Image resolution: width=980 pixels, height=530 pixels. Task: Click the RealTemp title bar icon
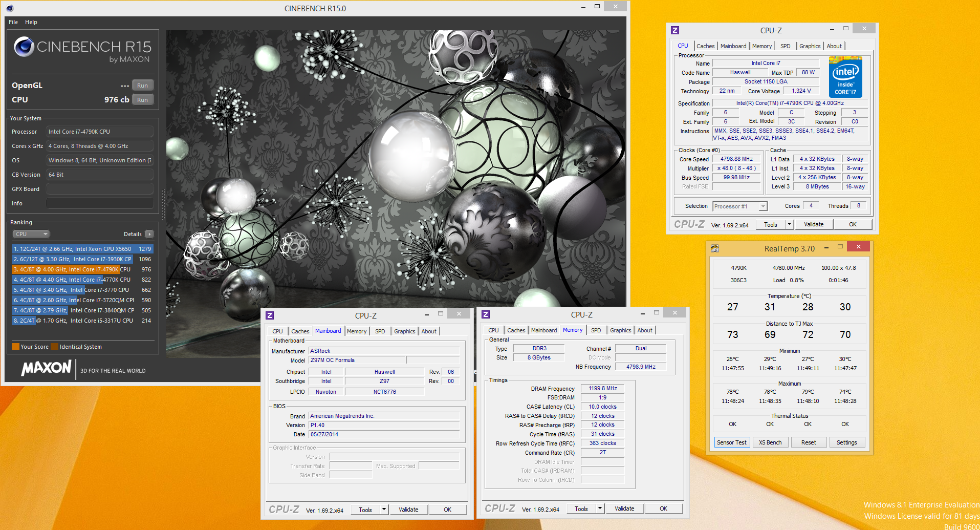tap(715, 248)
